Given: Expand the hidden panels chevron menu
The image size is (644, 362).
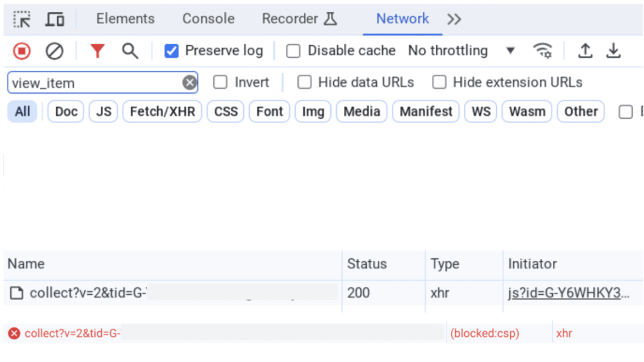Looking at the screenshot, I should click(x=454, y=19).
